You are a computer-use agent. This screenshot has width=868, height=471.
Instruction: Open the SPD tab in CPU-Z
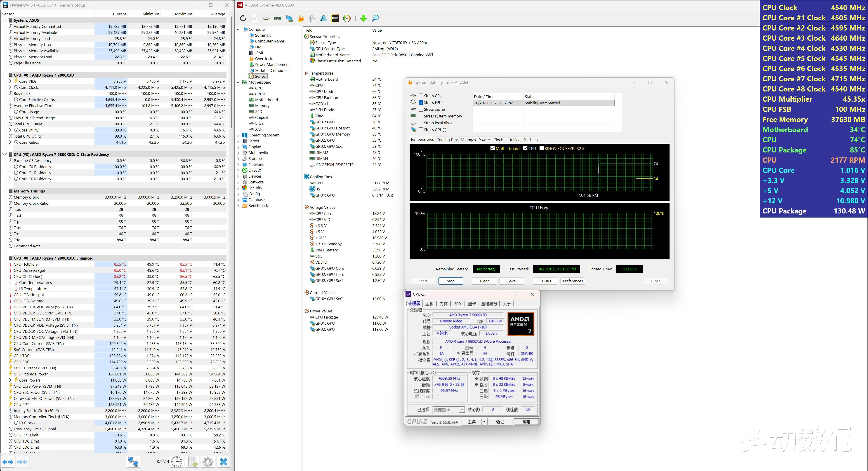(x=457, y=304)
